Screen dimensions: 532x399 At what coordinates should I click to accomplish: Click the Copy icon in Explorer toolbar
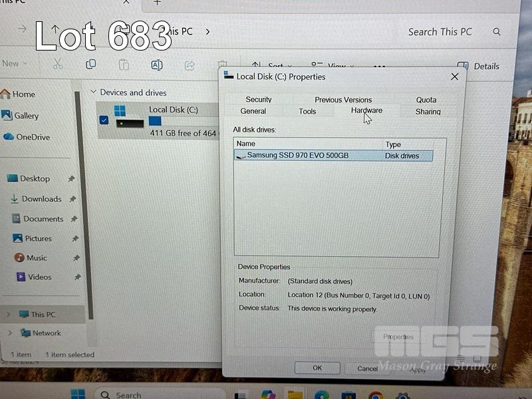(90, 65)
